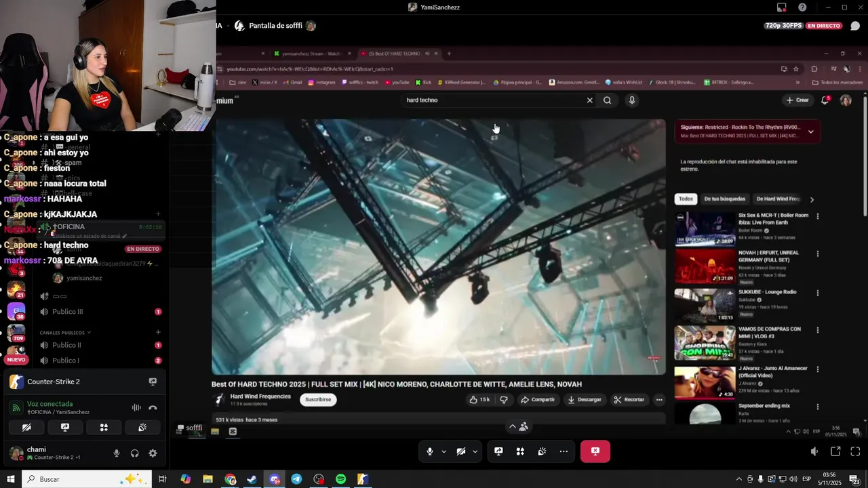Select the Todos filter chip

[x=686, y=199]
